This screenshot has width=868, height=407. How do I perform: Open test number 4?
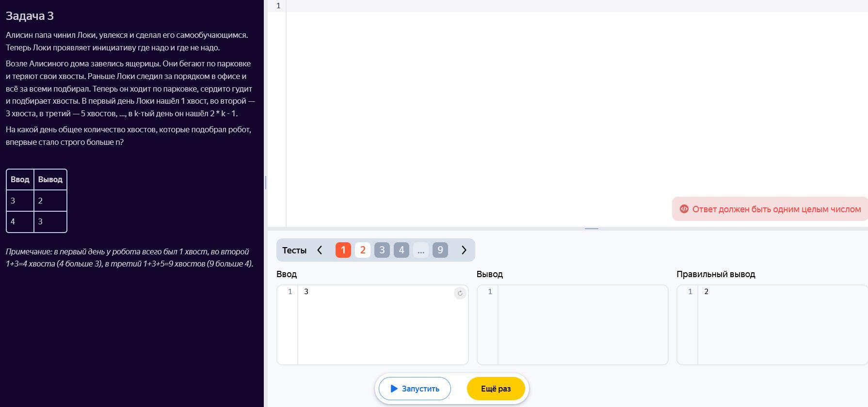[401, 250]
